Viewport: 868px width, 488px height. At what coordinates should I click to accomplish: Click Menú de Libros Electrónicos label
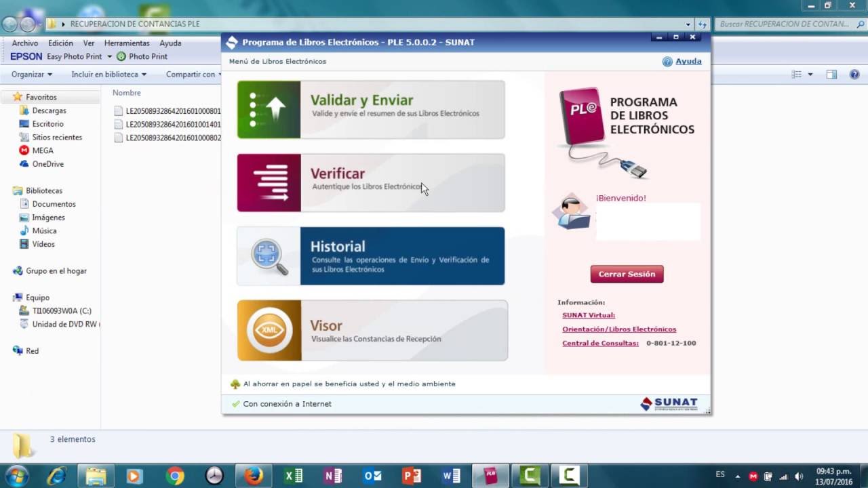(277, 62)
